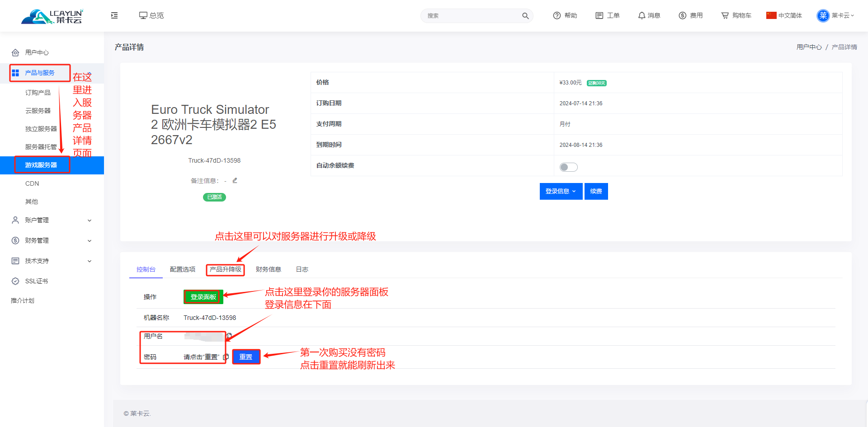Switch to 配置选项 tab
Image resolution: width=868 pixels, height=427 pixels.
pyautogui.click(x=183, y=269)
